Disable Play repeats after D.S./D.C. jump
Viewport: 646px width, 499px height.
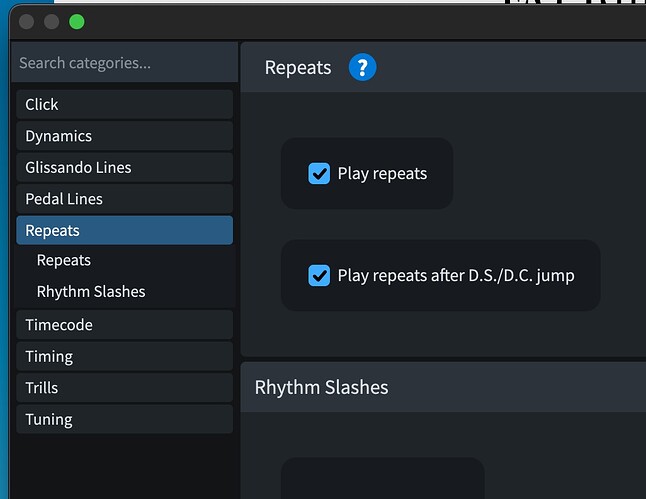(319, 276)
